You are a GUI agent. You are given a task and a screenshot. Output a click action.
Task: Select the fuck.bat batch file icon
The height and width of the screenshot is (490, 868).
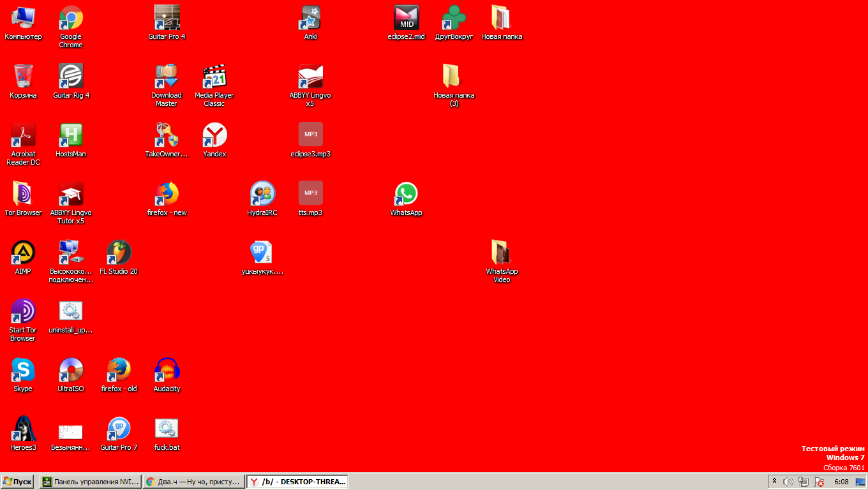(167, 429)
